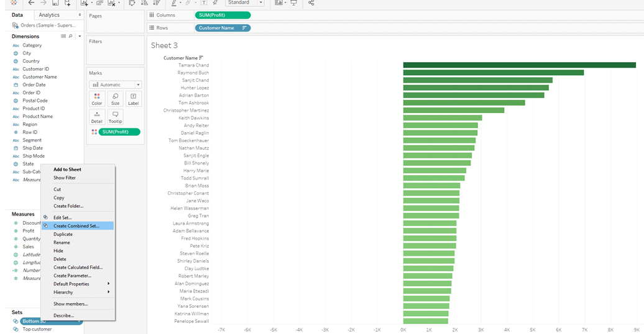The height and width of the screenshot is (334, 644).
Task: Toggle show mark labels T icon
Action: tap(204, 2)
